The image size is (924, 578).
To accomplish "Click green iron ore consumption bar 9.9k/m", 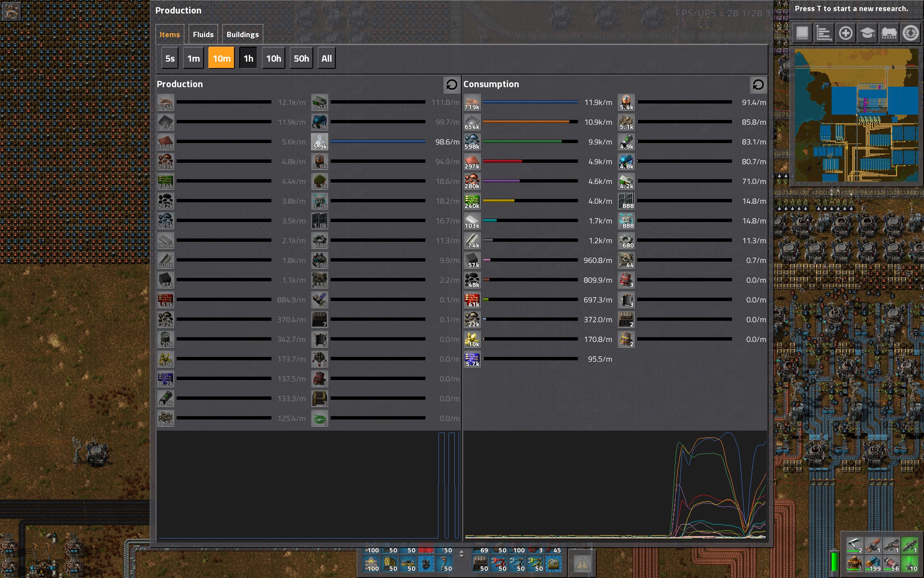I will (530, 142).
